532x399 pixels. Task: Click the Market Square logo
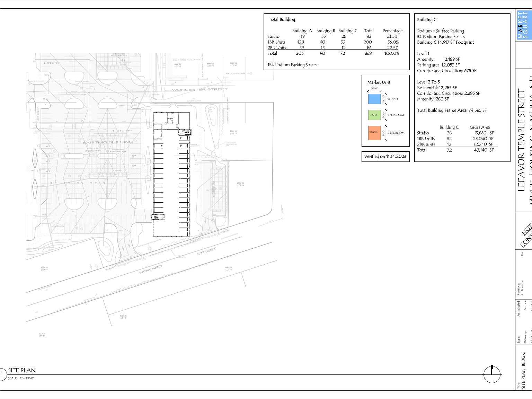click(523, 25)
